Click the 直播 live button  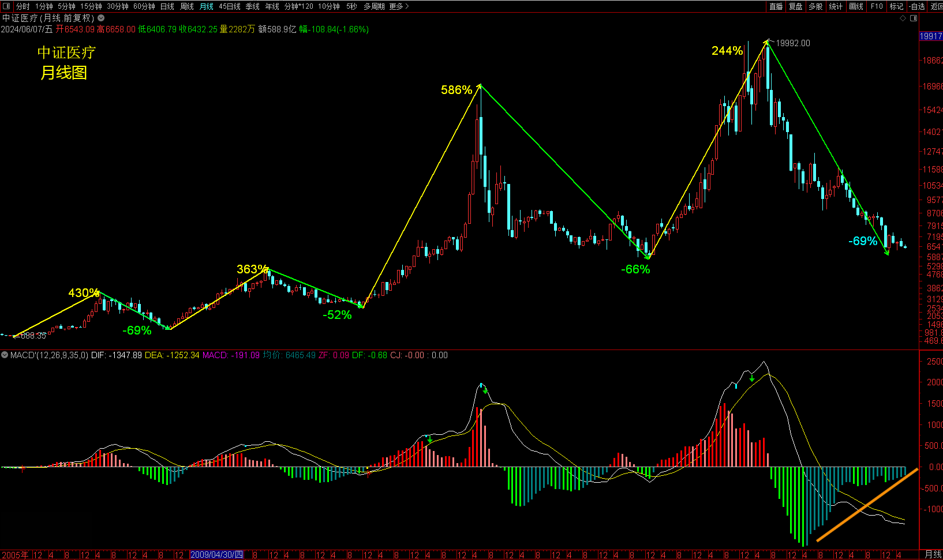point(776,6)
